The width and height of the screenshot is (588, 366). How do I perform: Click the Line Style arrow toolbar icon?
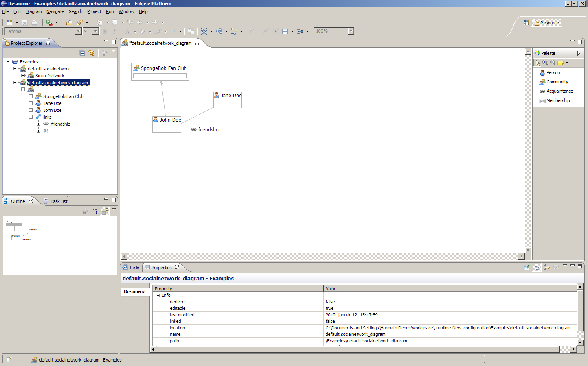click(173, 31)
